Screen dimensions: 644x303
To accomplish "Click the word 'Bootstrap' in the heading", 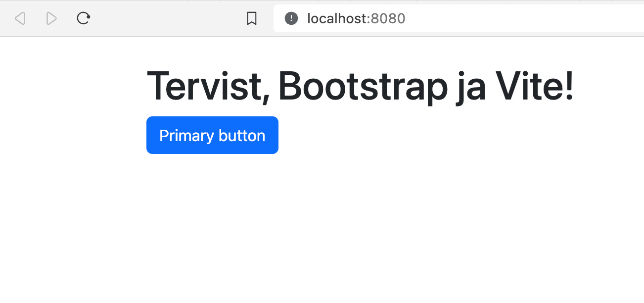I will (363, 86).
